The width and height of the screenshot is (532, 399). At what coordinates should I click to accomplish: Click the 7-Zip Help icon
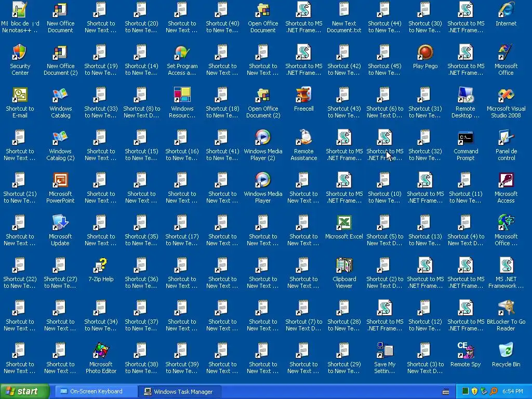point(101,269)
